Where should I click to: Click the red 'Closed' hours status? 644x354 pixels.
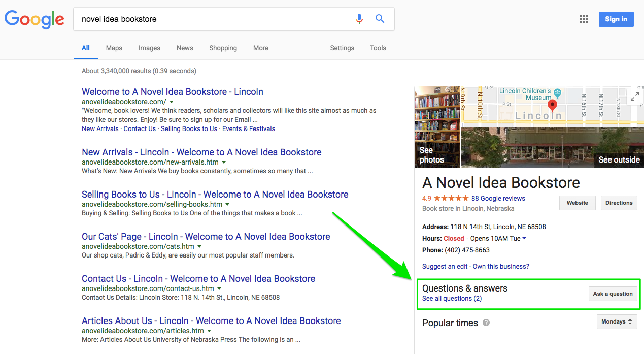click(x=454, y=238)
